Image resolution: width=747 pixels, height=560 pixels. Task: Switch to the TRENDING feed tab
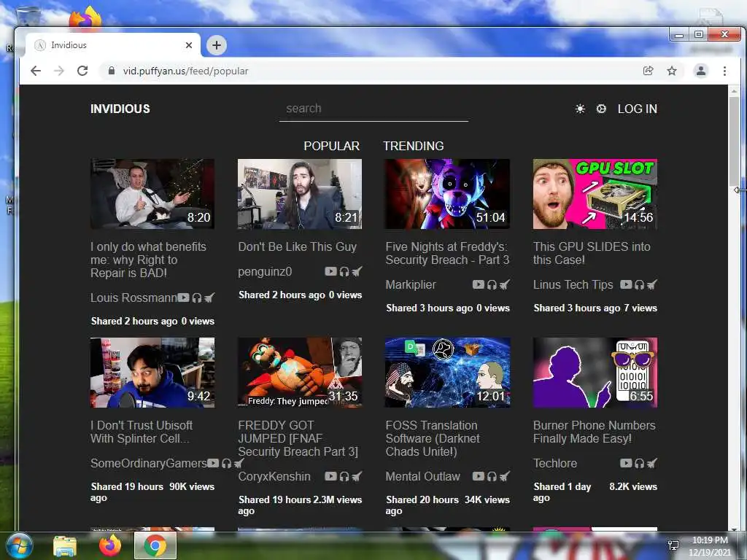coord(414,146)
